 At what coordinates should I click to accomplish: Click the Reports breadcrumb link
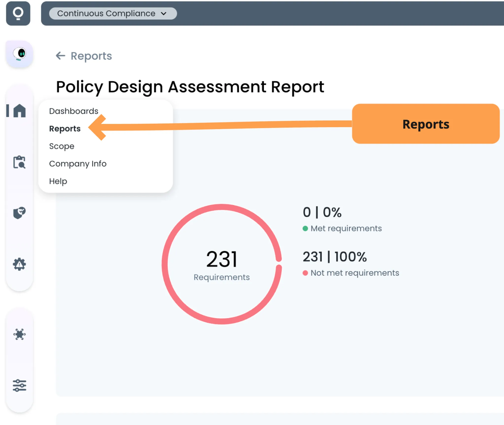tap(91, 56)
